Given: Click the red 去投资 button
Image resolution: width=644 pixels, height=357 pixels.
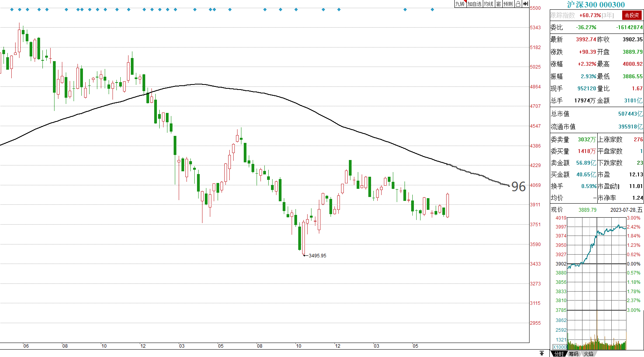Looking at the screenshot, I should pos(632,15).
